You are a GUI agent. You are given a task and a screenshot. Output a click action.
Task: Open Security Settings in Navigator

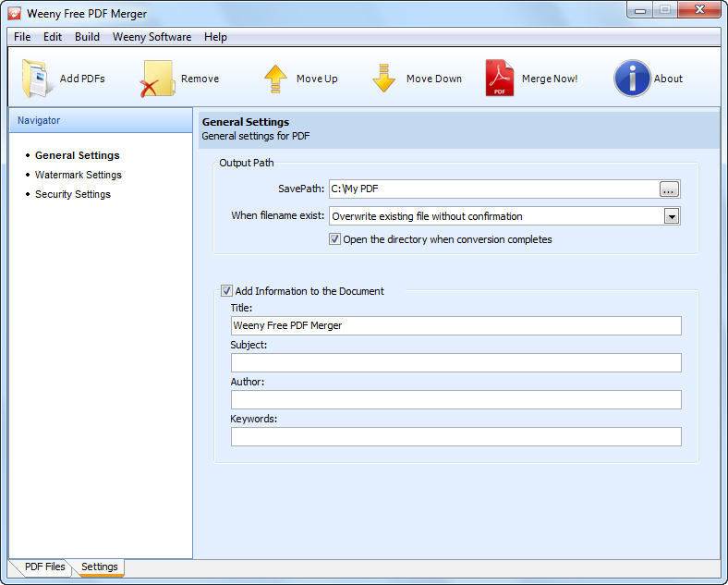click(73, 194)
